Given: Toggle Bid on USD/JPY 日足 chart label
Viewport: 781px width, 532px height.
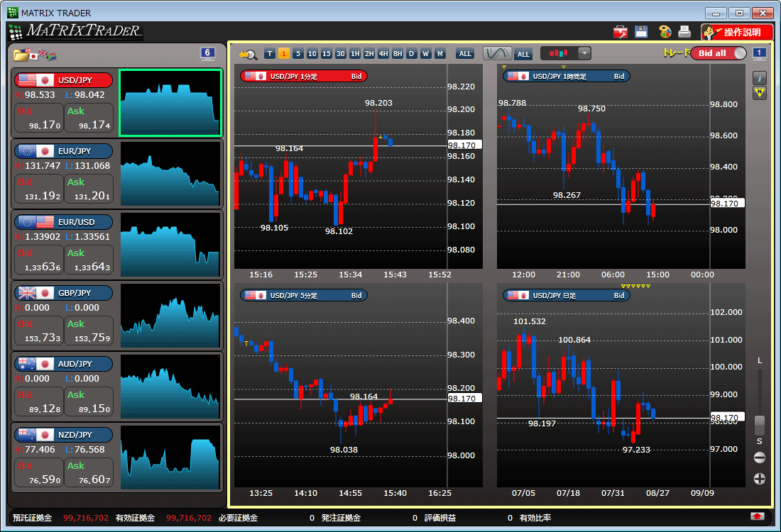Looking at the screenshot, I should (618, 295).
